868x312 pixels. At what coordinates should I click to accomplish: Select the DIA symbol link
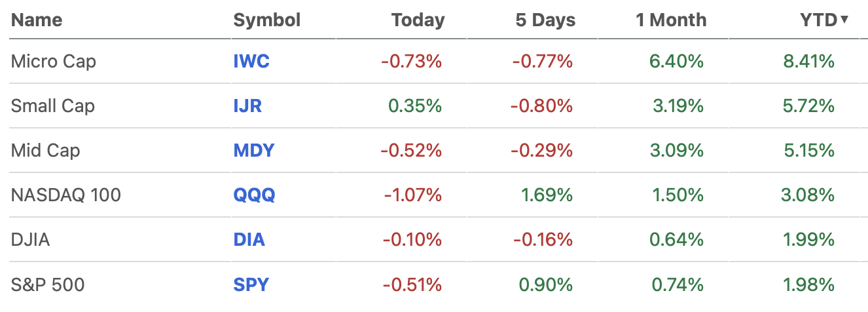(249, 240)
